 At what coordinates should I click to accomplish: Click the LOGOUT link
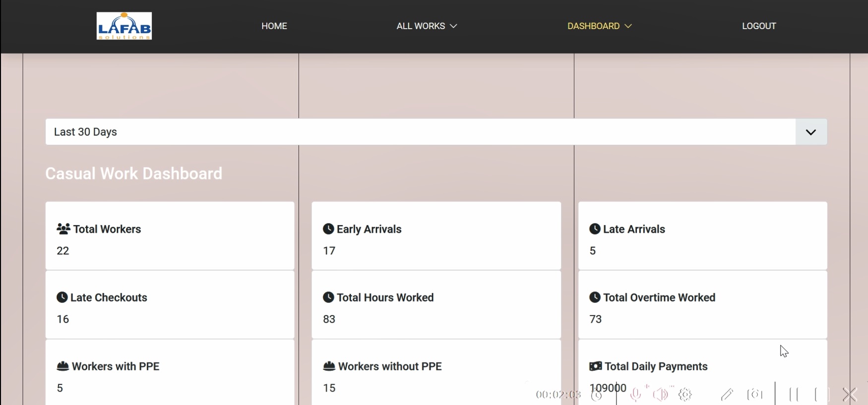(x=758, y=26)
